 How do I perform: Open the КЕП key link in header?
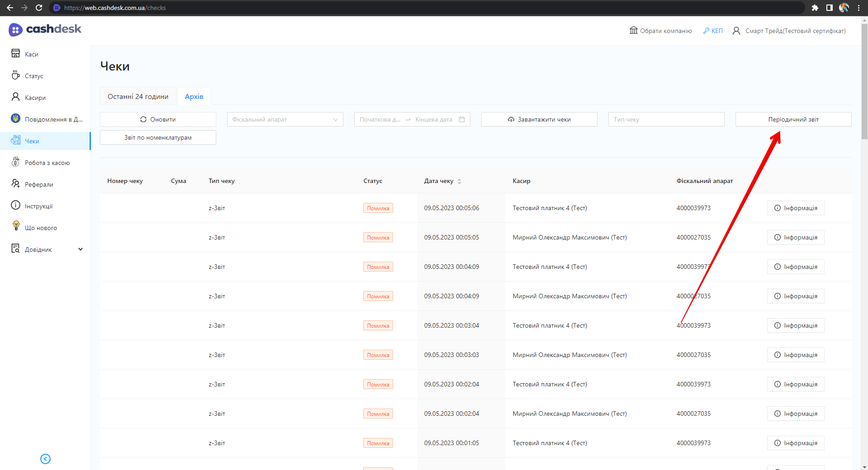(x=713, y=31)
